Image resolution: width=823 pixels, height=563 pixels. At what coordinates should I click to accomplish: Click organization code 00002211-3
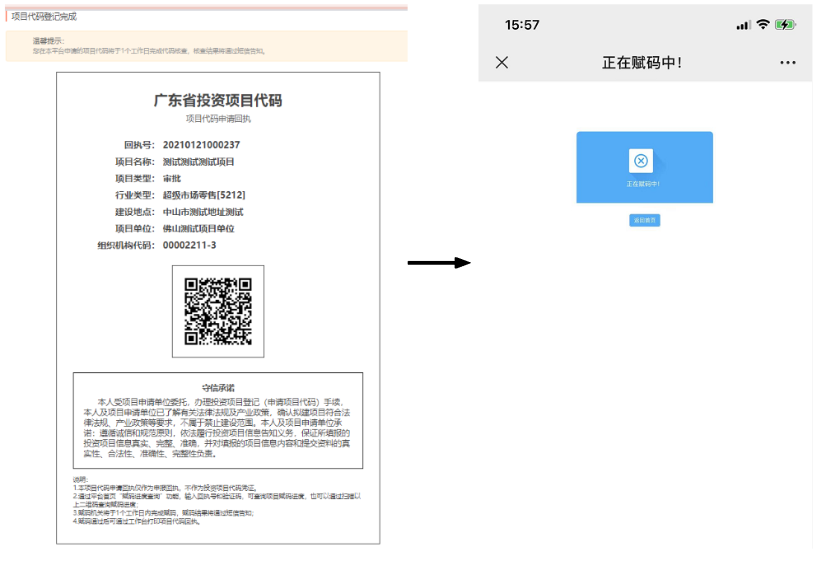coord(189,245)
